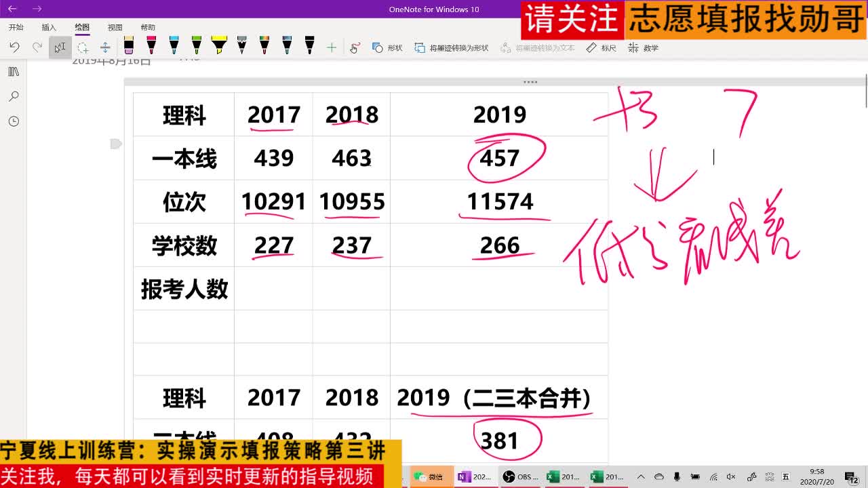Open the 数学 math tool

point(643,48)
